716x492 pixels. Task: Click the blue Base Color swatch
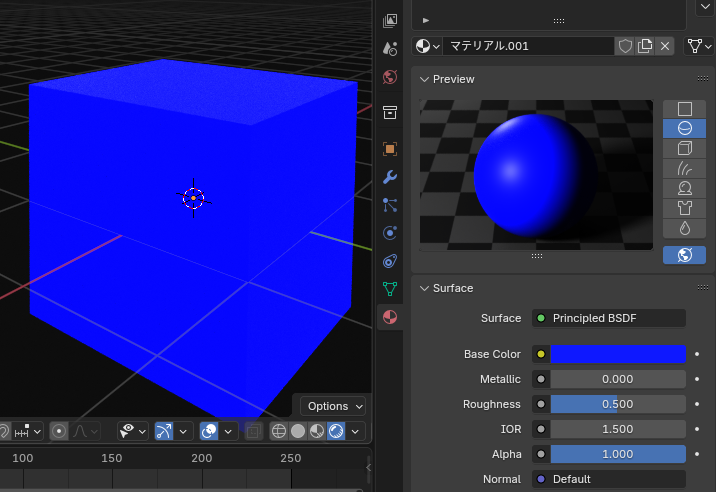pyautogui.click(x=618, y=354)
